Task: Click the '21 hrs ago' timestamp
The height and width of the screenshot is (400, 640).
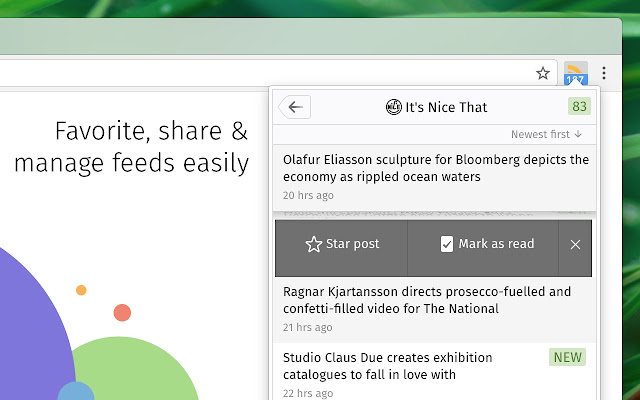Action: coord(307,327)
